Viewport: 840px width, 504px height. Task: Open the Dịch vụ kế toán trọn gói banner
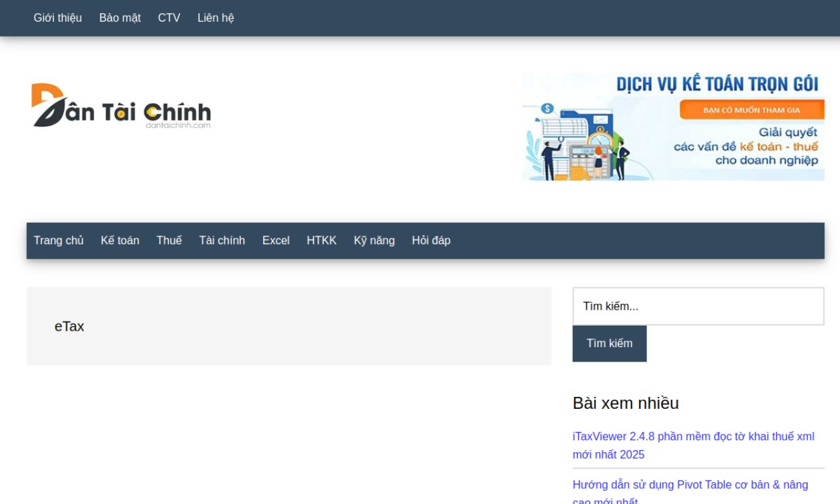673,127
